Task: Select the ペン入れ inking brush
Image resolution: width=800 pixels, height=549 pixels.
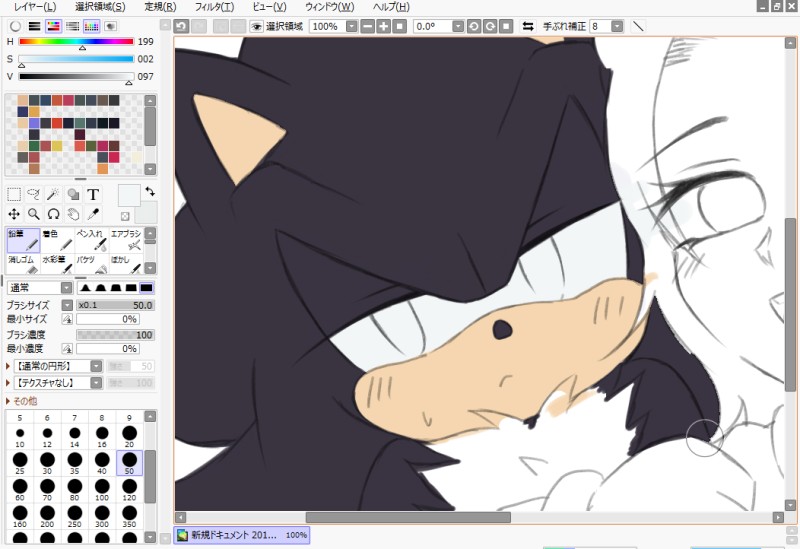Action: [92, 240]
